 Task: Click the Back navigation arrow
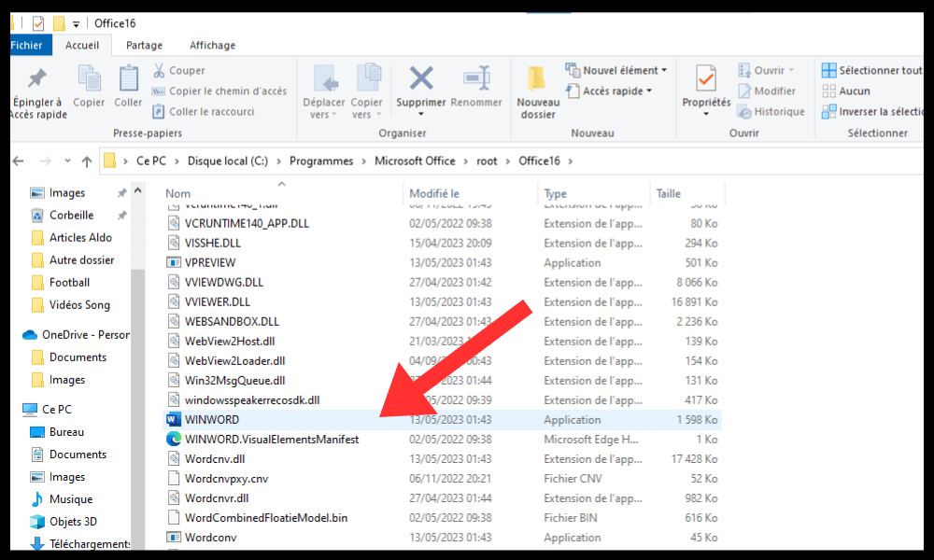coord(19,161)
